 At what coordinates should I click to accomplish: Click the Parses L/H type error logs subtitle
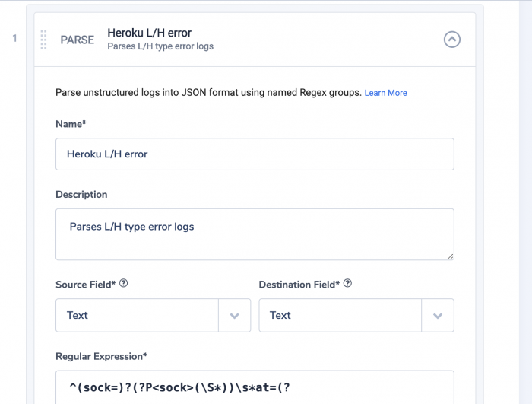(x=160, y=46)
